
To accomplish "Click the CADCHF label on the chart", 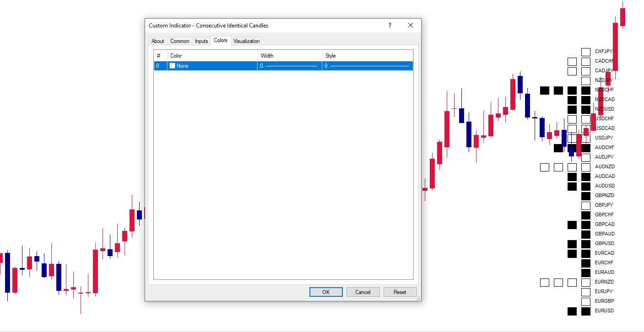I will tap(605, 61).
